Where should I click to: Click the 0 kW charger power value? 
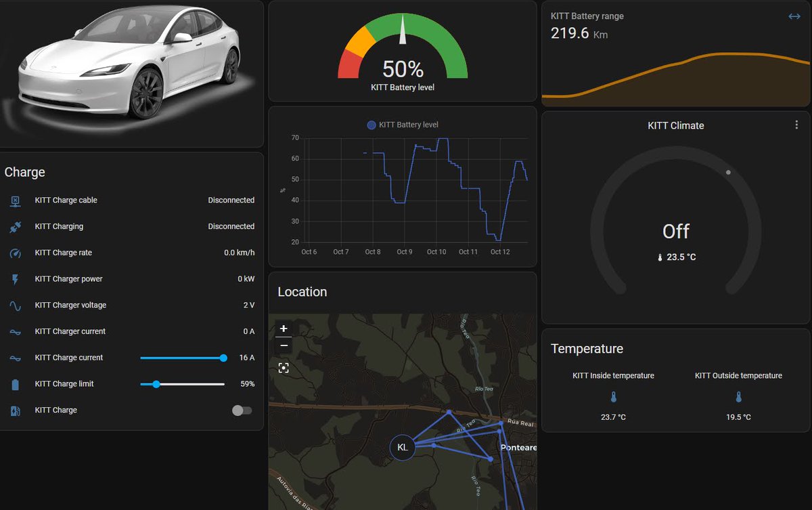click(x=246, y=279)
